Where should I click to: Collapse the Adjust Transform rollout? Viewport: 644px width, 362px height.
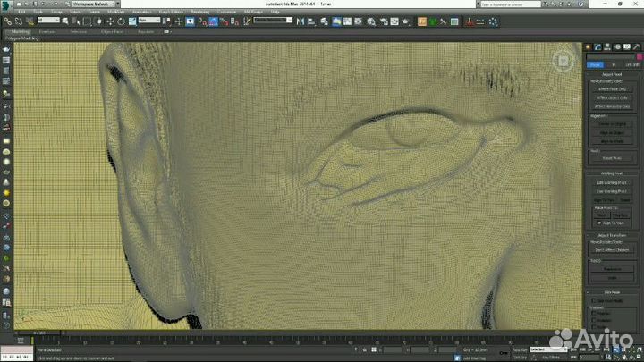coord(612,235)
